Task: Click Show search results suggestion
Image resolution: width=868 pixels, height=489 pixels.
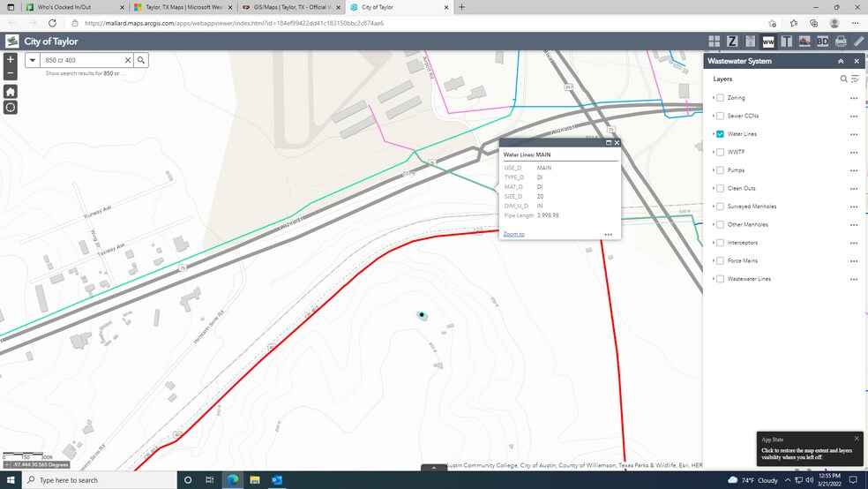Action: pos(86,74)
